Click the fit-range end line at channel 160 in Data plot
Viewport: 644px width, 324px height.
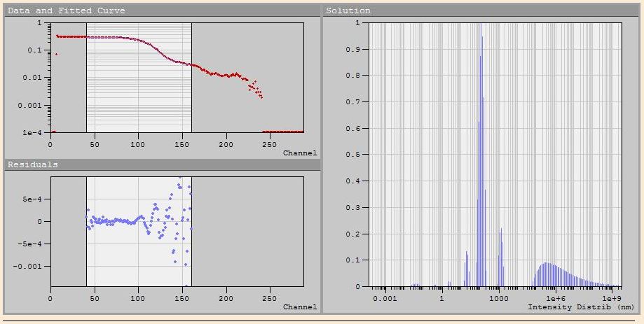coord(192,78)
